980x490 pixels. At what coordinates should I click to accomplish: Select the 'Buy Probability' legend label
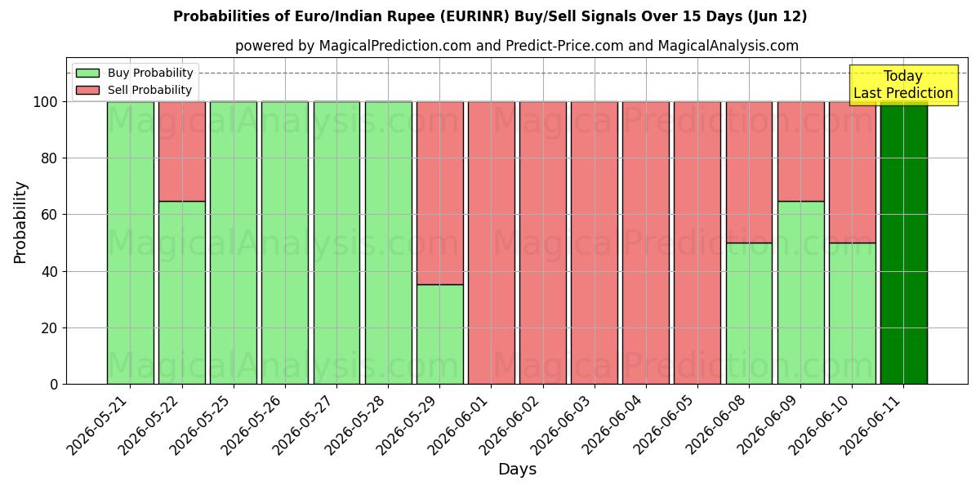pos(150,73)
